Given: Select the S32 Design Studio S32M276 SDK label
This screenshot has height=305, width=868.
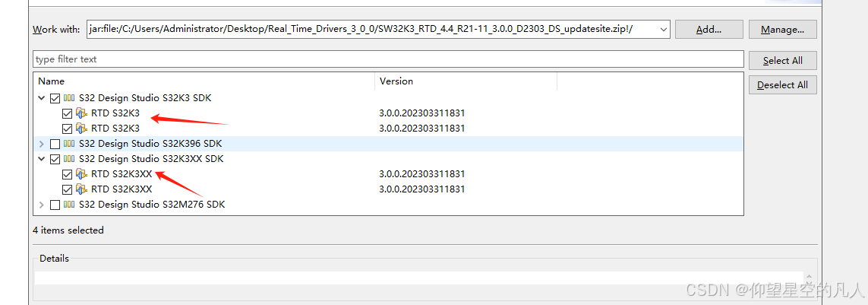Looking at the screenshot, I should tap(152, 205).
